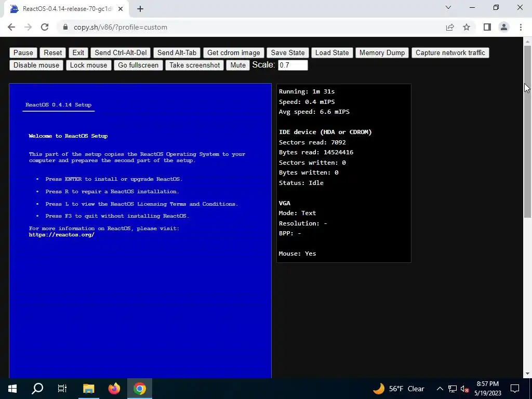Send Ctrl-Alt-Del to the emulator

pyautogui.click(x=121, y=52)
